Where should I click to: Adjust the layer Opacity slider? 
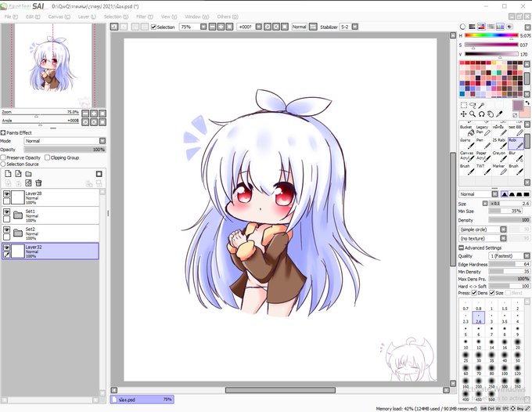coord(65,150)
